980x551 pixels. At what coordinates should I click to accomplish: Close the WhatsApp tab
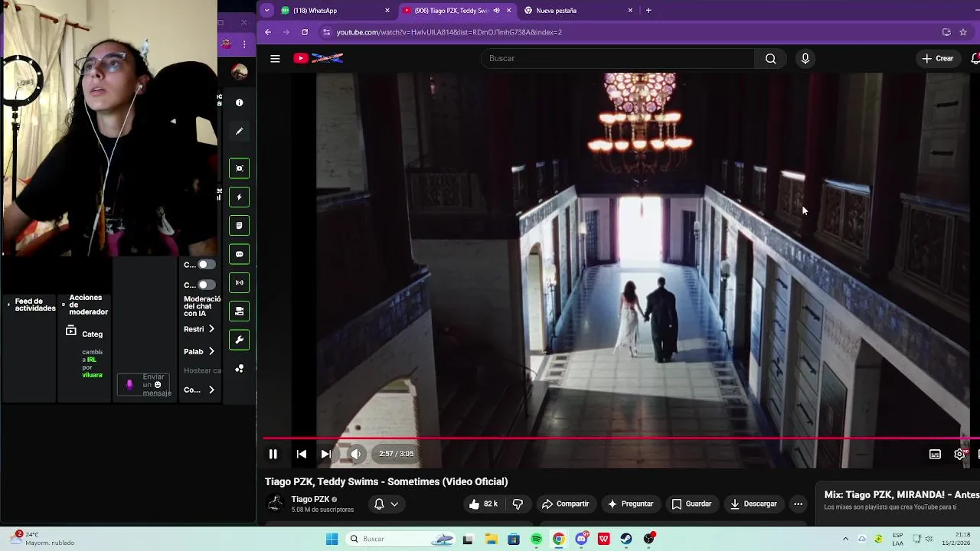387,11
